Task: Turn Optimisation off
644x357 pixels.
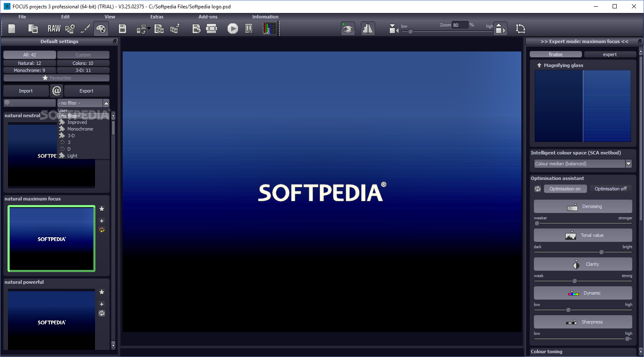Action: [611, 189]
